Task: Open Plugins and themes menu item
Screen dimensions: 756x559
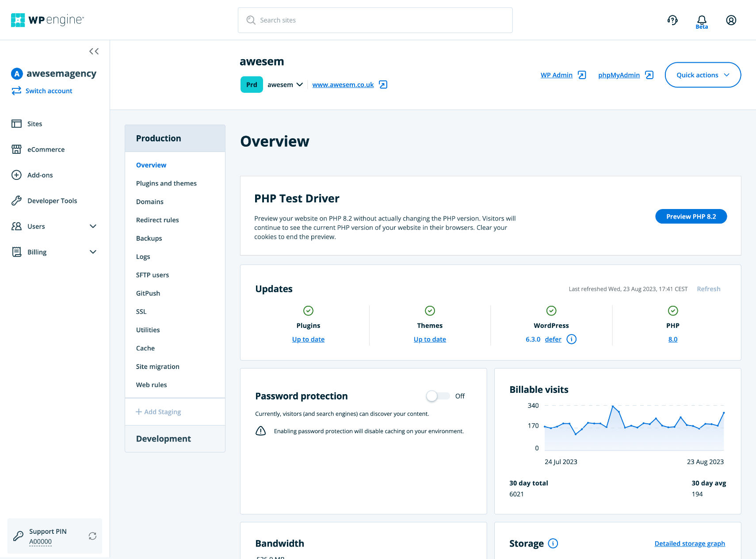Action: (166, 183)
